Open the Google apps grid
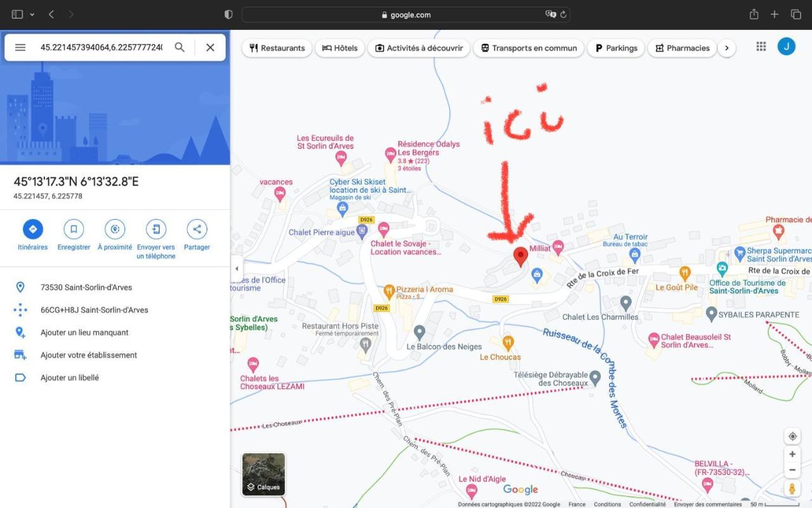Image resolution: width=812 pixels, height=508 pixels. 761,46
